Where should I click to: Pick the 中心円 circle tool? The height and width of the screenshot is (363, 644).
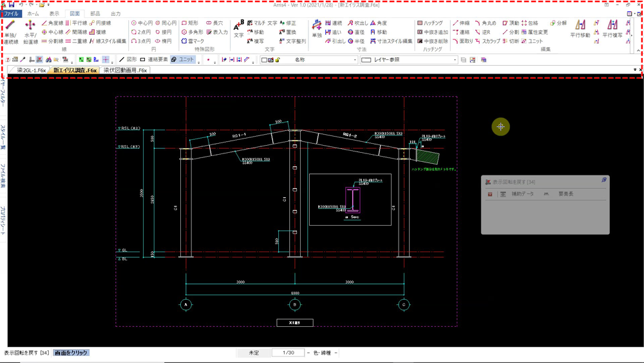pos(142,23)
